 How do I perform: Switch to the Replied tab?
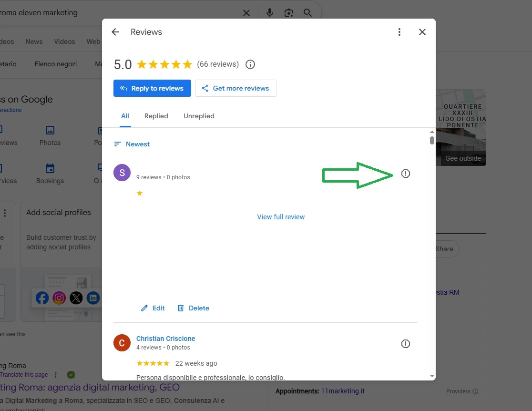(156, 116)
